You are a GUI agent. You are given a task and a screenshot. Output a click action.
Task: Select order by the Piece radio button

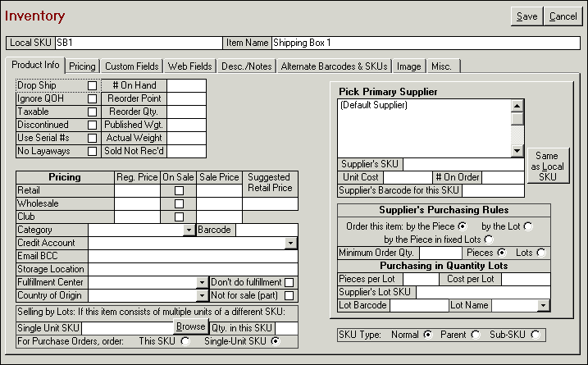click(463, 226)
